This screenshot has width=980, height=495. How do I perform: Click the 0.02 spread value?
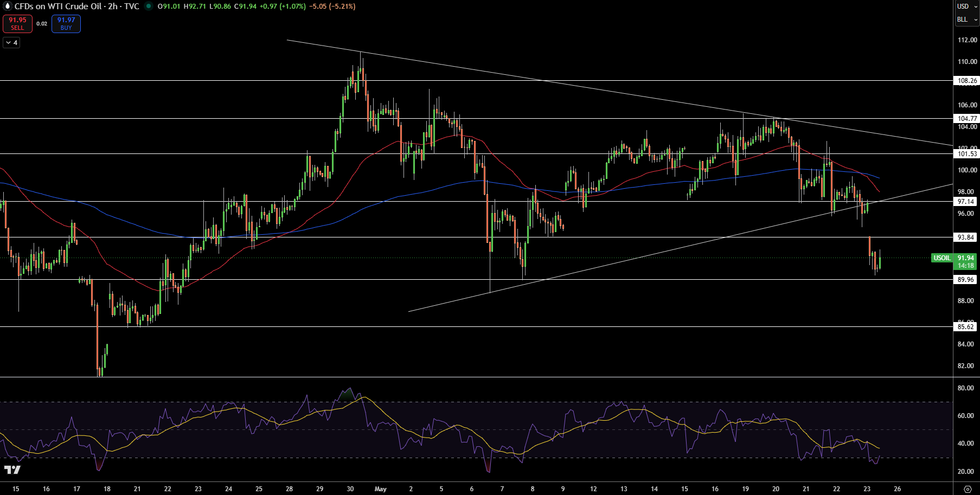[x=42, y=24]
